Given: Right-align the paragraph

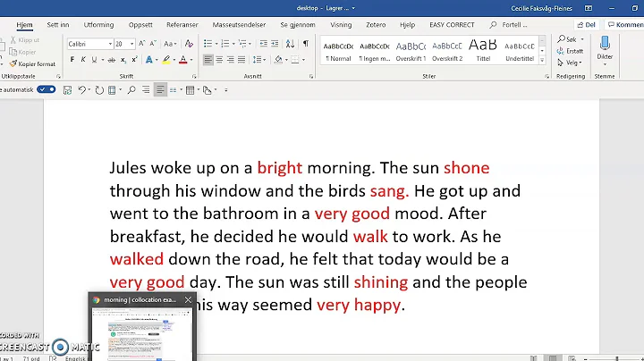Looking at the screenshot, I should click(231, 60).
